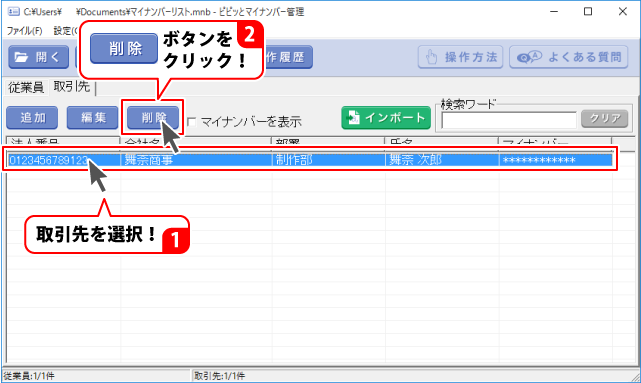Click the 舞奈 次郎 name cell
This screenshot has width=641, height=383.
442,160
